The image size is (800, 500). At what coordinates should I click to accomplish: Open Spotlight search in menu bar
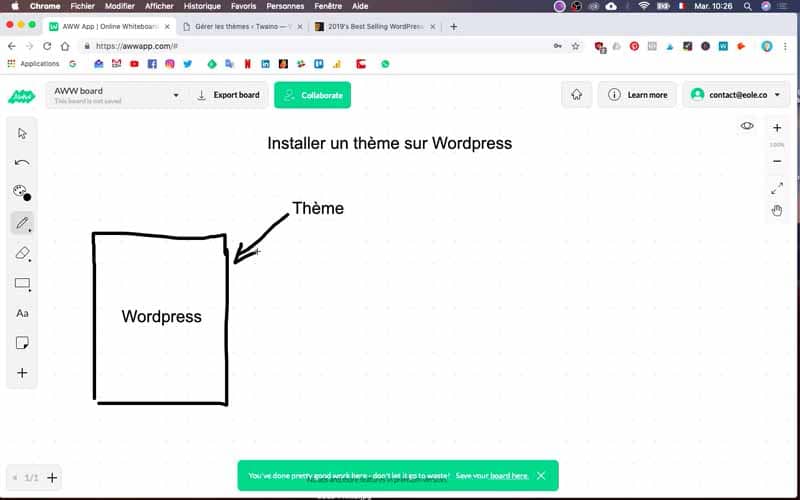pos(747,6)
